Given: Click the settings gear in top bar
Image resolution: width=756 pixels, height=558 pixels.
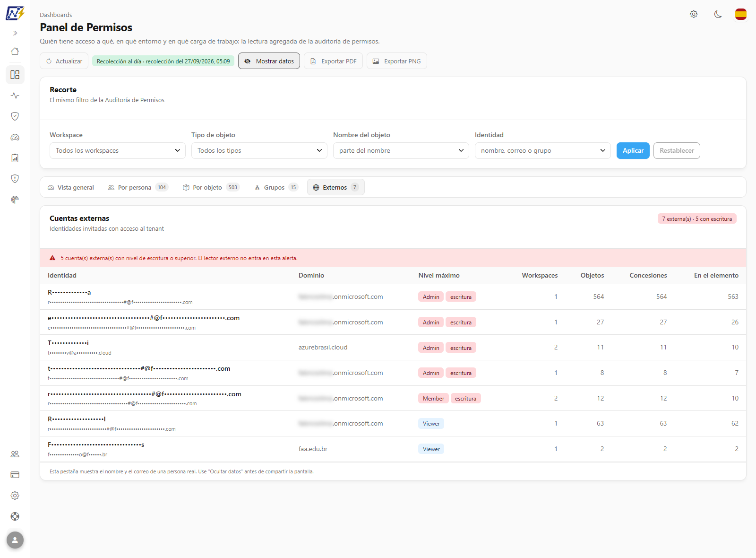Looking at the screenshot, I should 694,14.
